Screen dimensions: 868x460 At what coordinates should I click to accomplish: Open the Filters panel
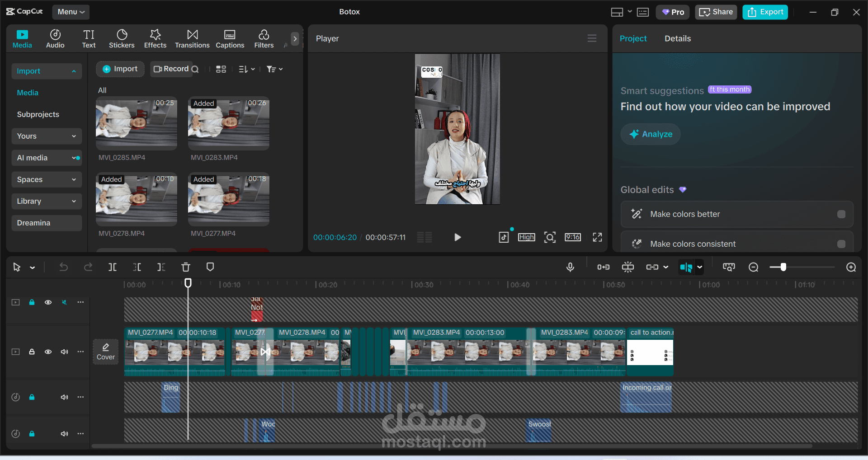pos(264,38)
